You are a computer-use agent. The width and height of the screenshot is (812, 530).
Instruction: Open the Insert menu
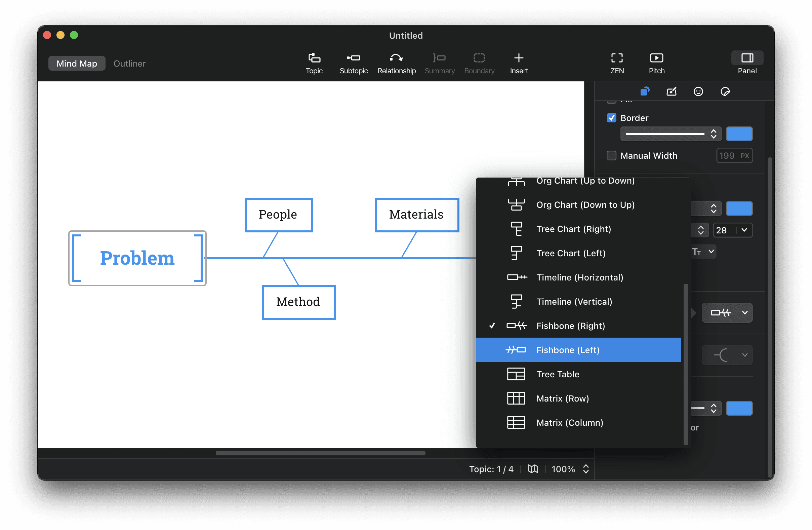pos(519,64)
